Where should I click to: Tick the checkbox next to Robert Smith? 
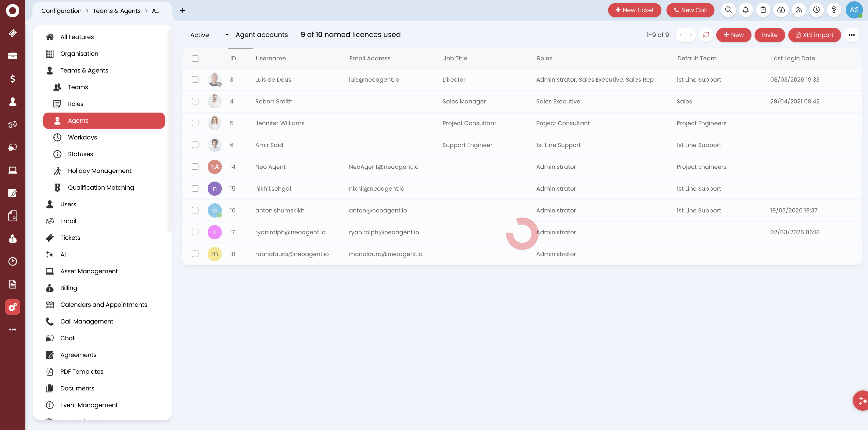pos(195,101)
